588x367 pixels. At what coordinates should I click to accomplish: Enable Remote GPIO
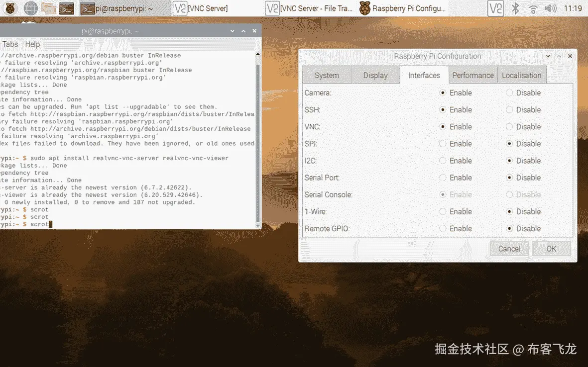(x=443, y=228)
